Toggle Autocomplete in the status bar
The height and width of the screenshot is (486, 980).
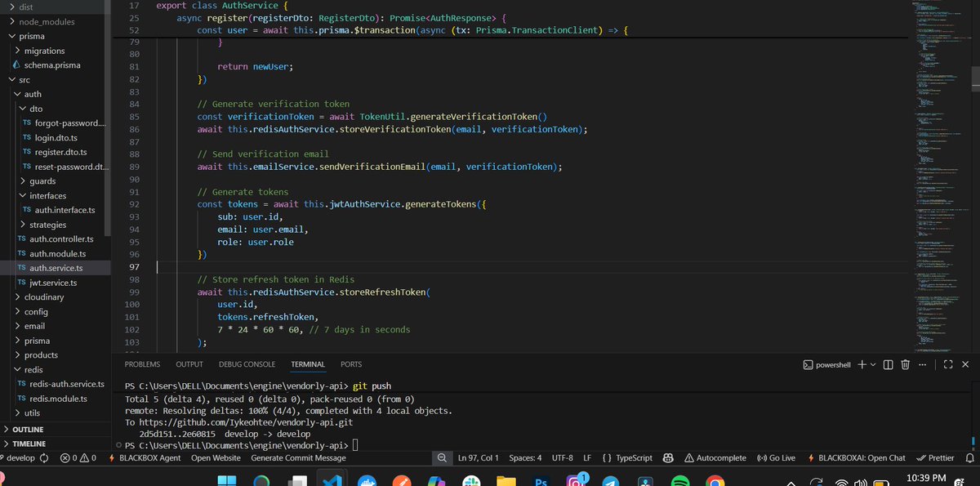715,458
